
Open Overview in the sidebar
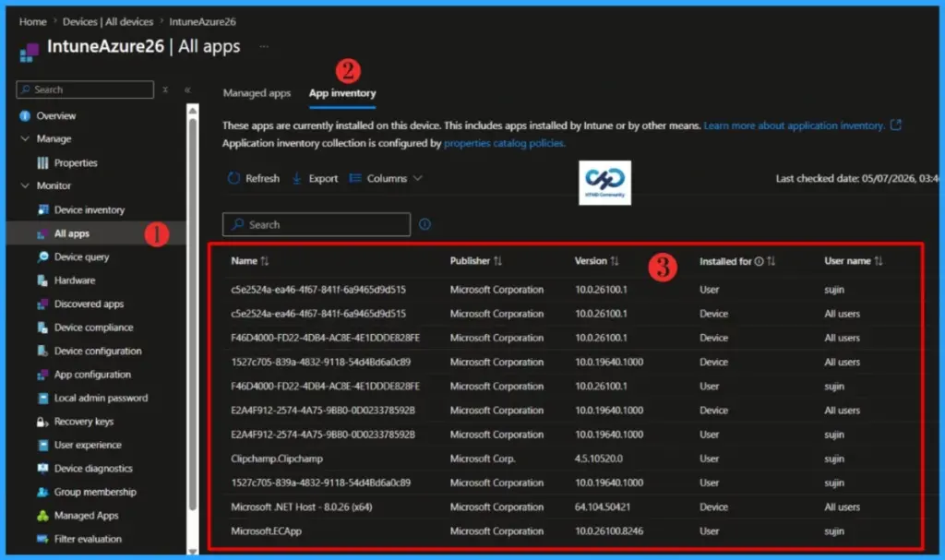(56, 115)
